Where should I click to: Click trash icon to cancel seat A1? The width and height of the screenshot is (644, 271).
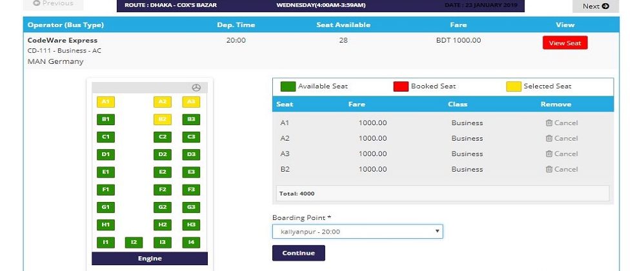coord(548,123)
